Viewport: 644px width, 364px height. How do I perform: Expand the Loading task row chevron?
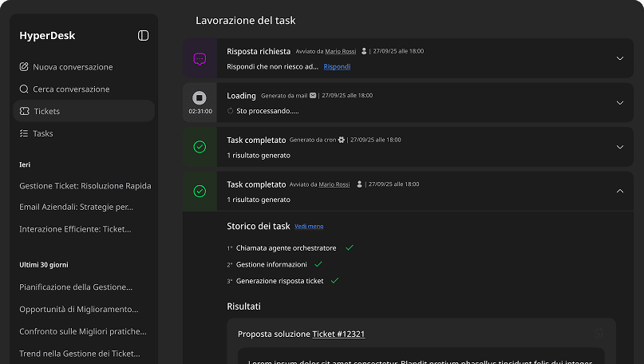tap(620, 103)
